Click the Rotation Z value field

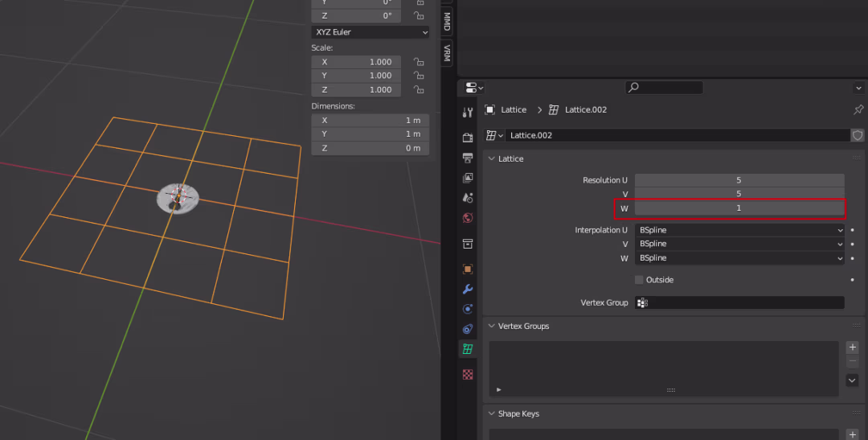tap(356, 15)
